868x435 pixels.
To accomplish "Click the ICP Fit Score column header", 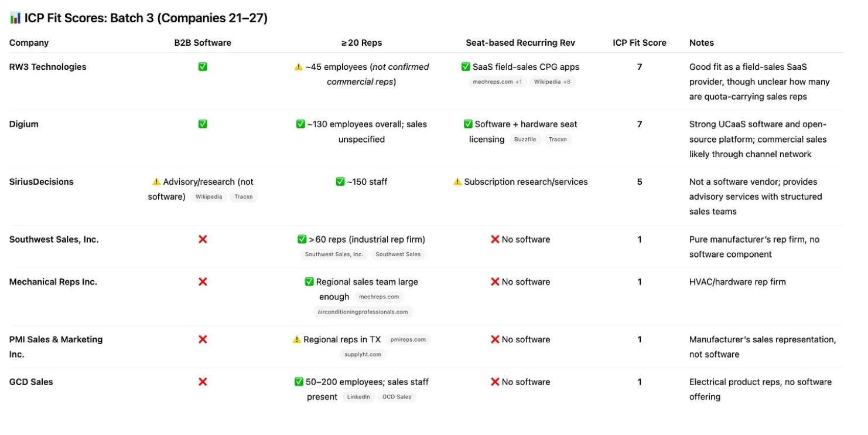I will 640,43.
